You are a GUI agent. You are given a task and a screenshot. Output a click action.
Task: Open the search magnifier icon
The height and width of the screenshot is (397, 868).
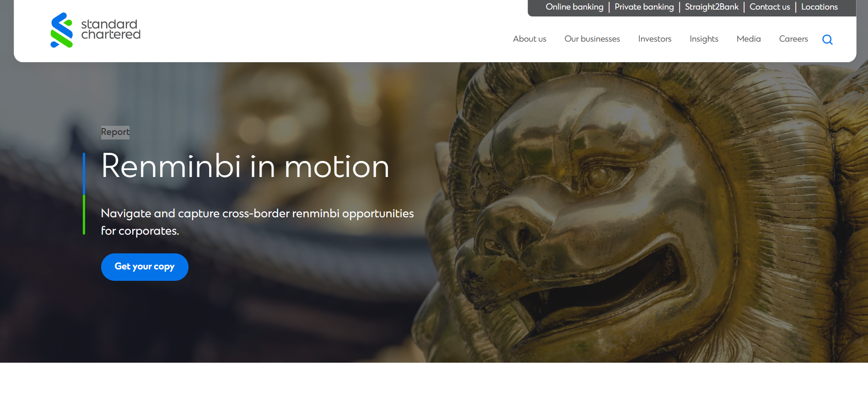(827, 39)
